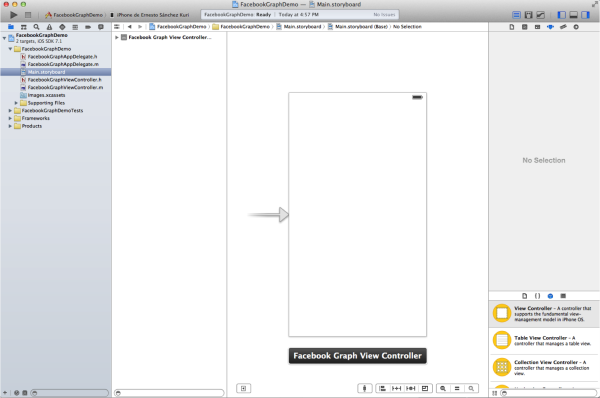
Task: Collapse the FacebookGraphDemo project root
Action: click(x=4, y=38)
